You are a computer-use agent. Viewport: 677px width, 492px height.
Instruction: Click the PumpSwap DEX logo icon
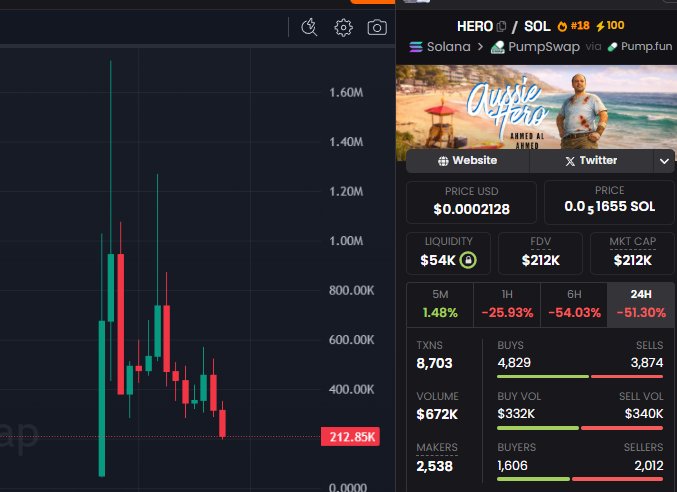(x=498, y=47)
